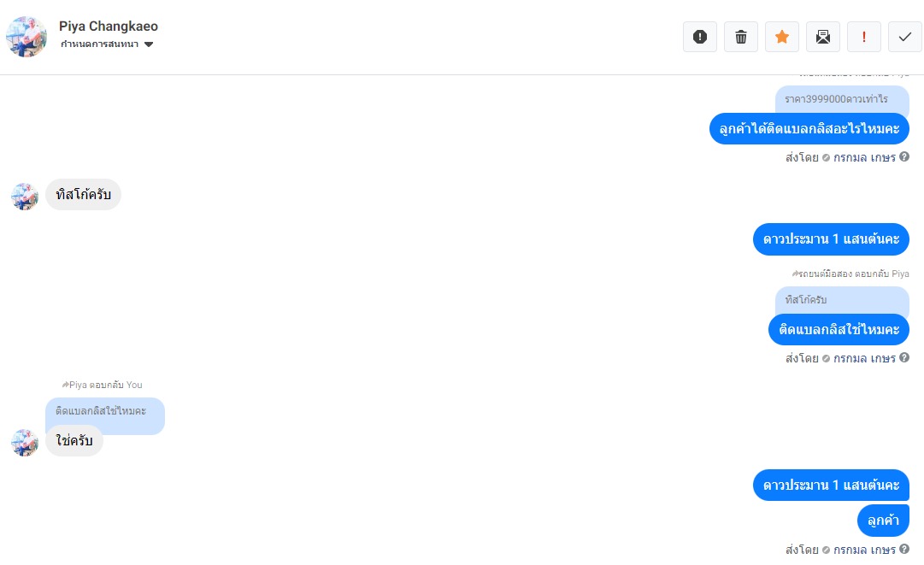Mark conversation unread with envelope icon
Screen dimensions: 924x565
point(823,37)
